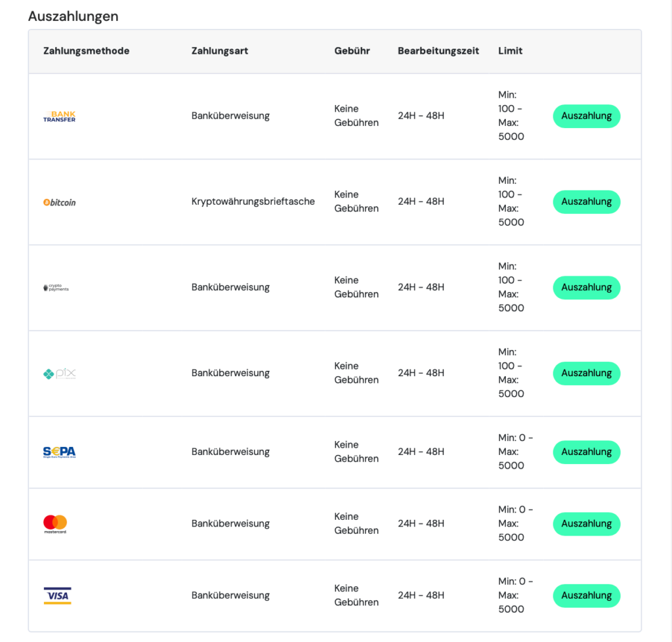
Task: Select the Bearbeitungszeit column header
Action: [x=438, y=51]
